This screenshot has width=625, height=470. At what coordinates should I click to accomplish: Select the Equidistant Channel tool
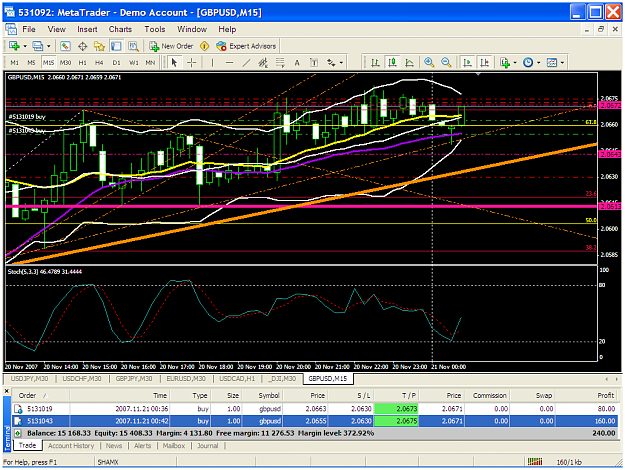(263, 63)
